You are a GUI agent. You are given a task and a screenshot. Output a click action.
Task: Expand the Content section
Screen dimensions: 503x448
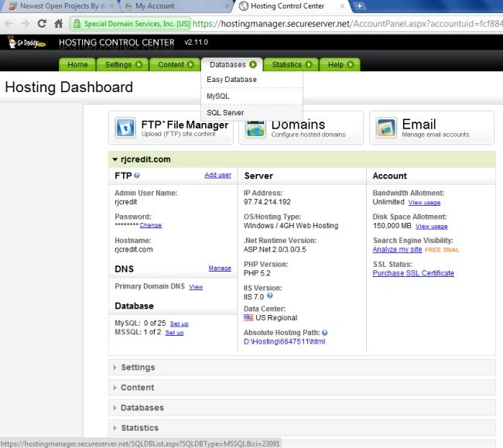[x=302, y=388]
